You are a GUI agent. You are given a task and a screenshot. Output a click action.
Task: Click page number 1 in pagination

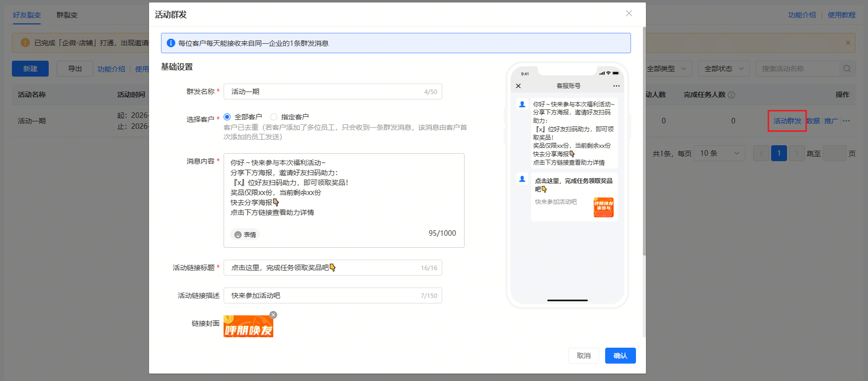pyautogui.click(x=779, y=153)
